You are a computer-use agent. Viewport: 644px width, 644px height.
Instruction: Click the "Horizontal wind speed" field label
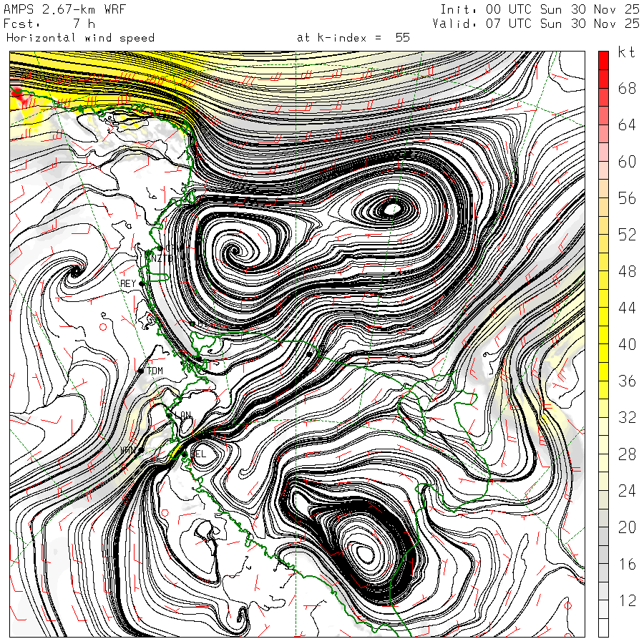point(80,38)
